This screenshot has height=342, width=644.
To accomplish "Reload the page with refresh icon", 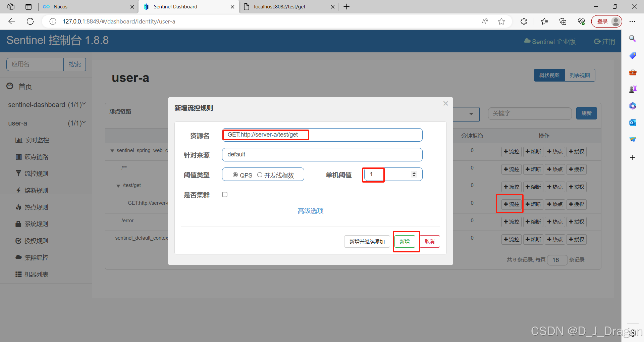I will (30, 21).
